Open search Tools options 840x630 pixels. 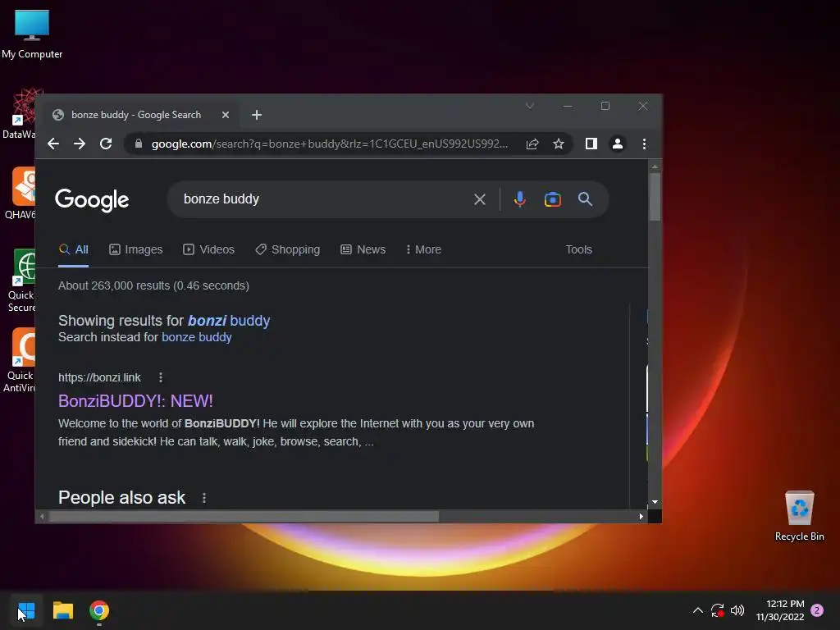578,249
